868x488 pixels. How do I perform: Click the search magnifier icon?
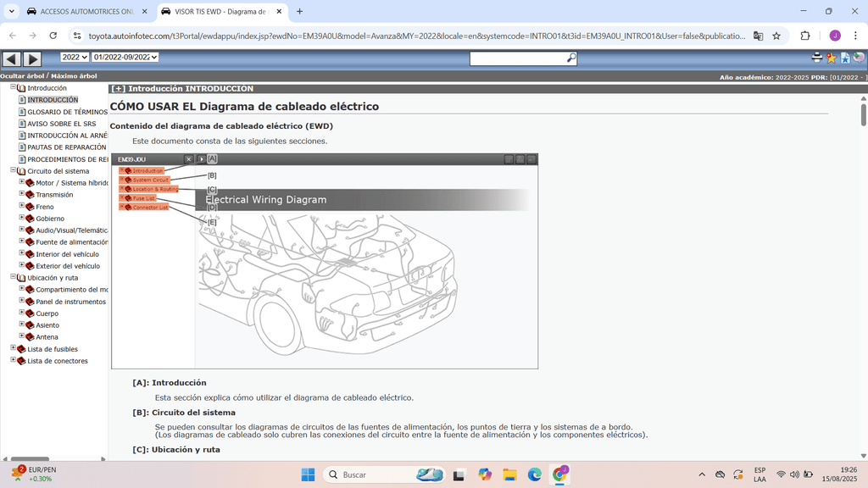(x=570, y=58)
